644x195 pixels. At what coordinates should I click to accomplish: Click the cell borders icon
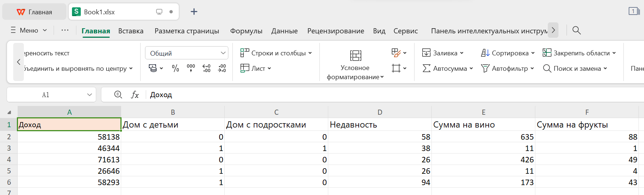point(396,68)
